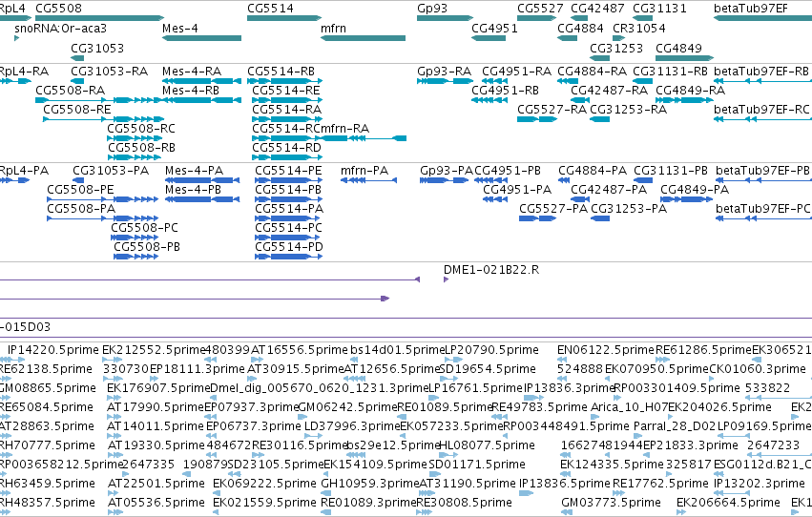Select the CG5527 gene label

point(540,9)
